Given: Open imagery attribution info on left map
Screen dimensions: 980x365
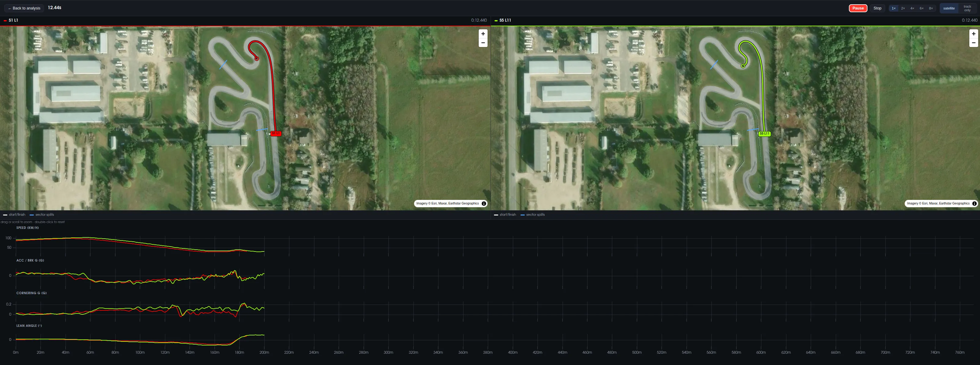Looking at the screenshot, I should click(x=484, y=204).
